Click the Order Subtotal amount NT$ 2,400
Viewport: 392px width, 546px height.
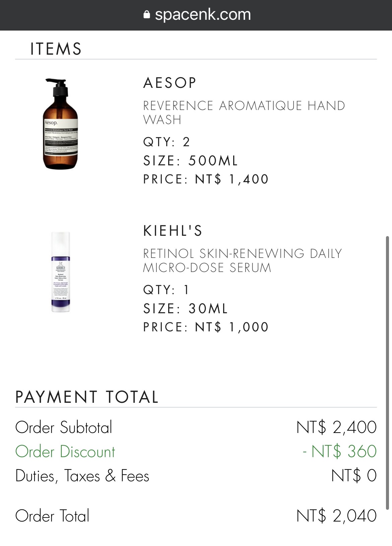point(336,427)
